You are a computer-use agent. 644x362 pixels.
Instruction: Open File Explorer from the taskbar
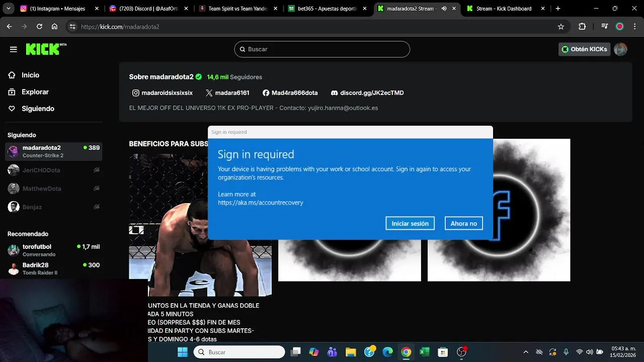coord(351,352)
